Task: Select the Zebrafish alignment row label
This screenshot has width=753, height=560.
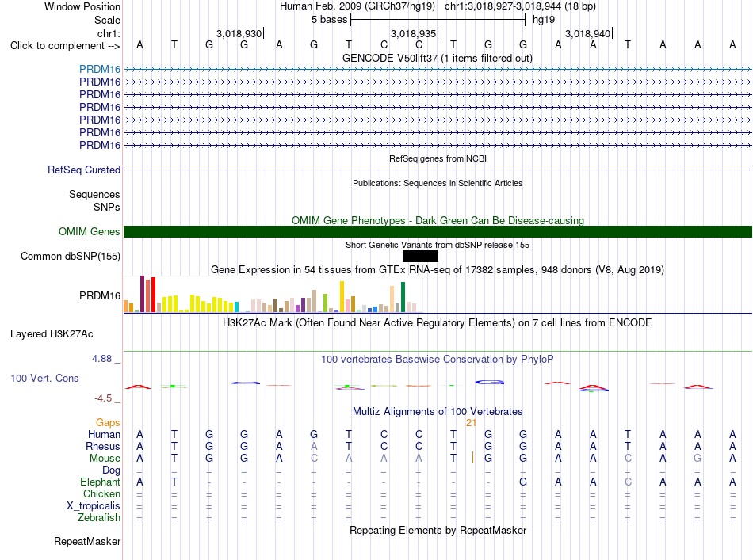Action: point(99,518)
